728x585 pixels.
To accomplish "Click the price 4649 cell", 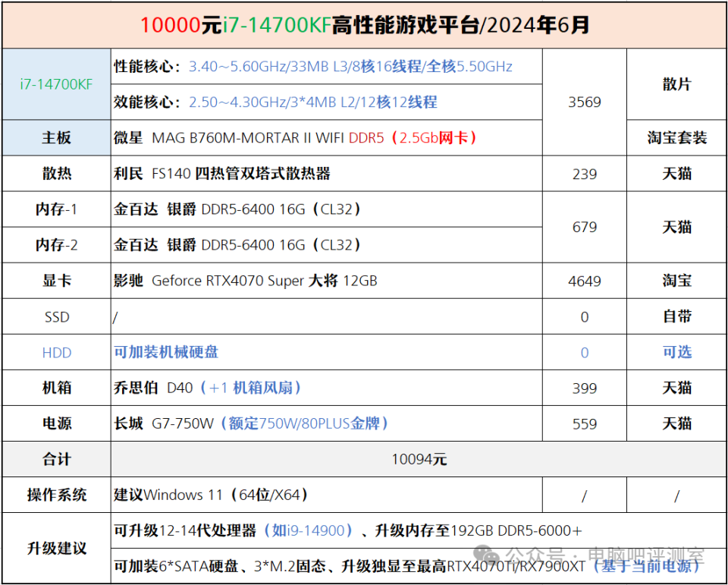I will (x=584, y=280).
